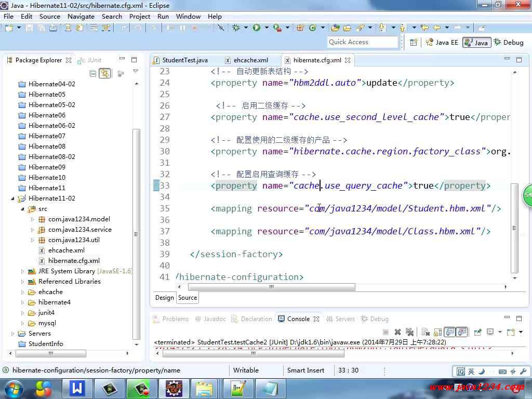Image resolution: width=532 pixels, height=399 pixels.
Task: Click Pin Console icon
Action: coord(478,332)
